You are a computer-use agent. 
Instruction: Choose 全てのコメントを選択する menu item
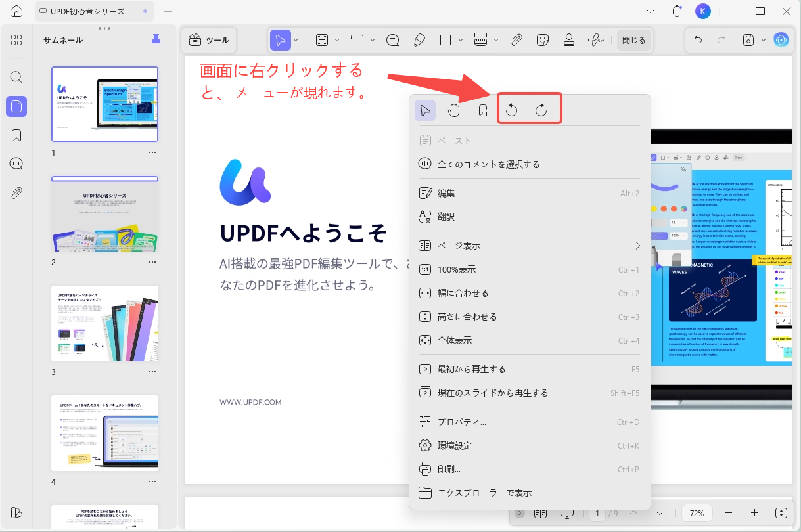530,164
